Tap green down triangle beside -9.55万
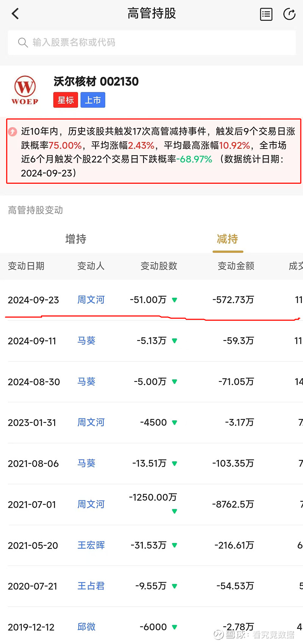This screenshot has width=303, height=644. pos(175,586)
